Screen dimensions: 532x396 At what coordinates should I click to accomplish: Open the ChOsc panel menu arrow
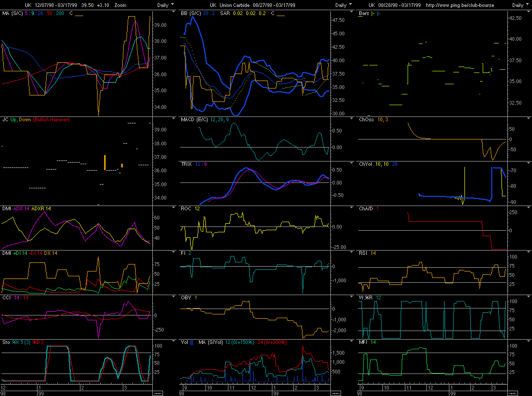point(529,119)
